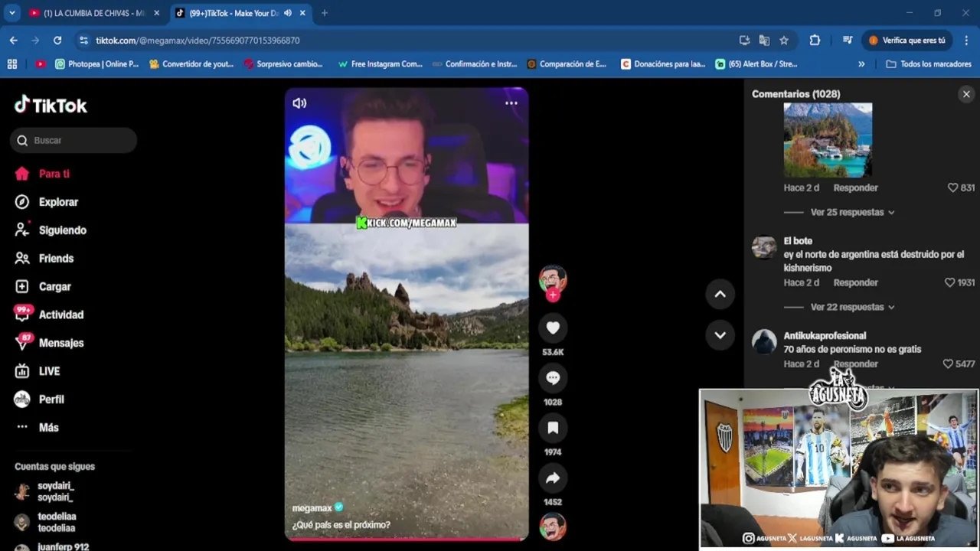980x551 pixels.
Task: Reload the page
Action: tap(57, 41)
